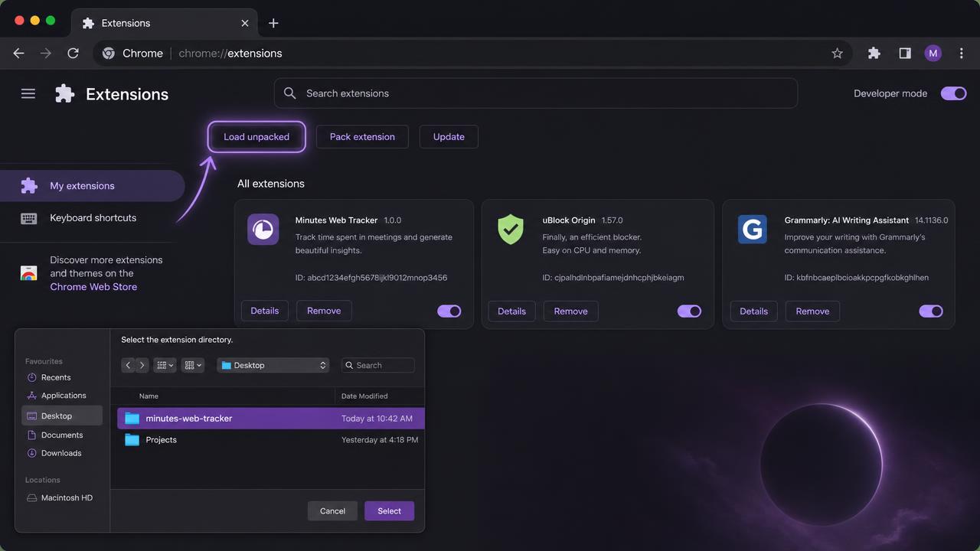Open the browser side panel icon
This screenshot has width=980, height=551.
905,53
